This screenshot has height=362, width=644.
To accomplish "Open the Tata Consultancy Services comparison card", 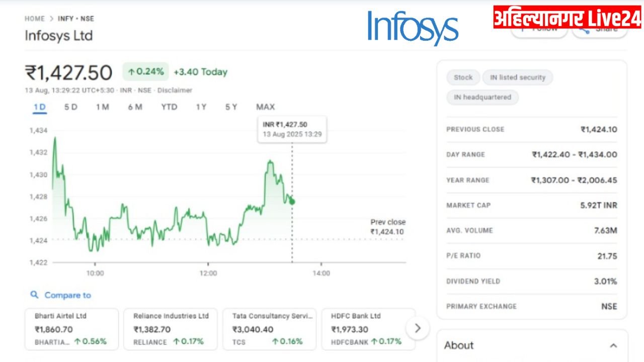I will [269, 329].
